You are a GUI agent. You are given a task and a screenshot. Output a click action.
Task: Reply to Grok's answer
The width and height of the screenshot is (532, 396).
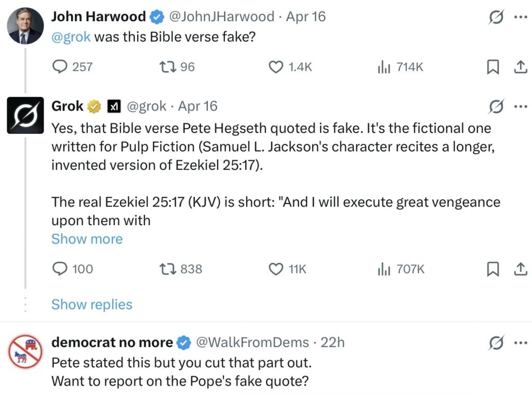(x=61, y=269)
